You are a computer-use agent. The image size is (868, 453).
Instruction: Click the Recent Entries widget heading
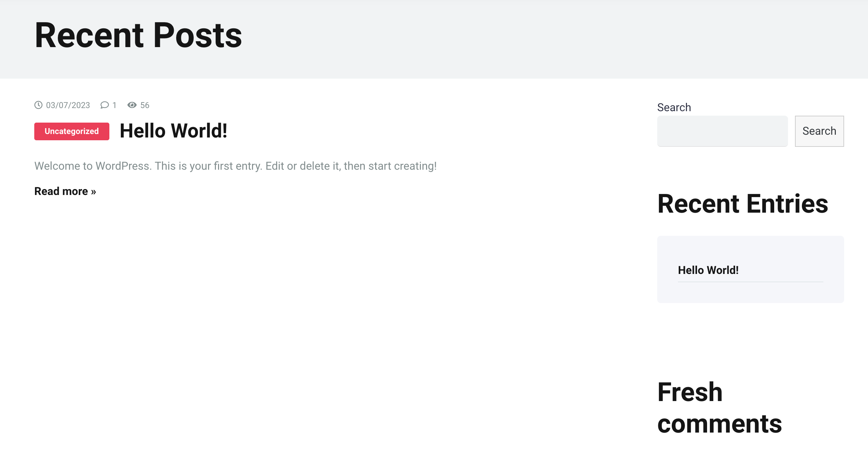point(743,204)
